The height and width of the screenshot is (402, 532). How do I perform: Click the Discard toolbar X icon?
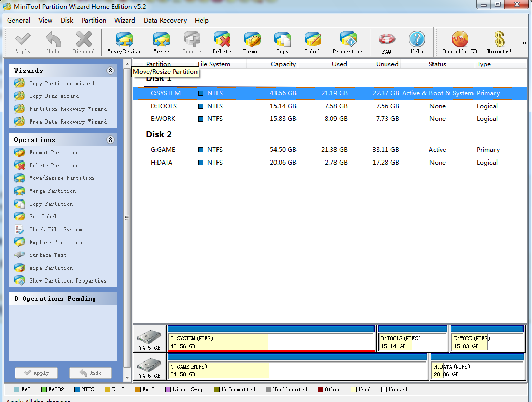coord(84,39)
